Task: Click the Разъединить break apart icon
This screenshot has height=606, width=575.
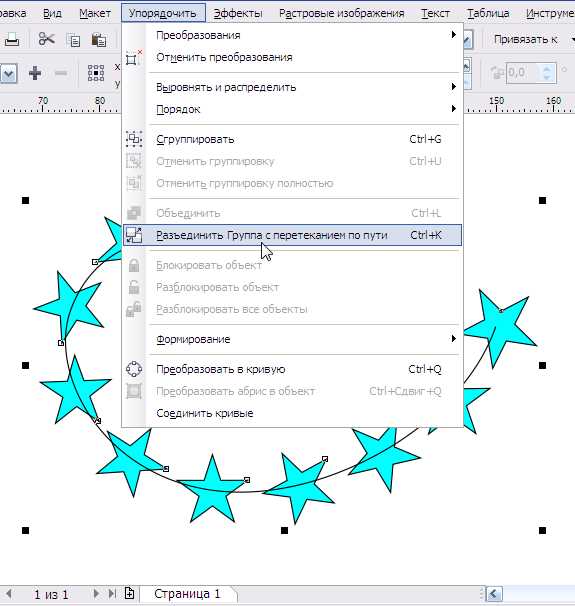Action: tap(134, 235)
